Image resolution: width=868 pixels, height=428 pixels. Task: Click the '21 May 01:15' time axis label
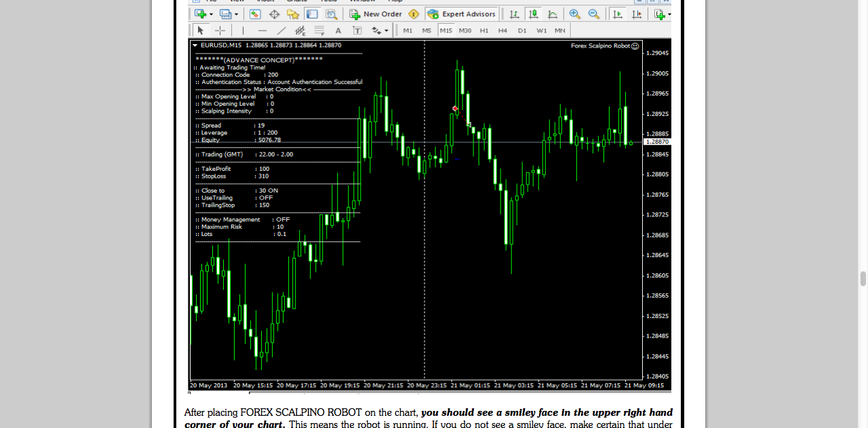(470, 385)
